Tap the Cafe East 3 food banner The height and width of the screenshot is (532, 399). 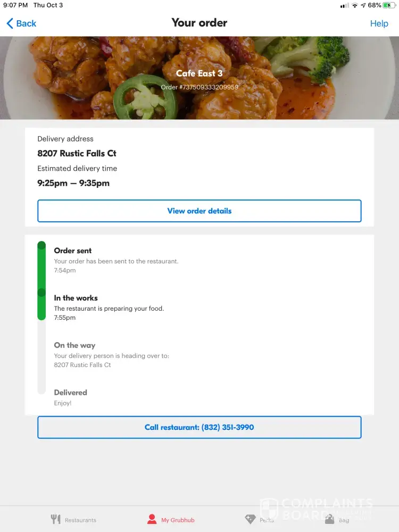(x=199, y=78)
